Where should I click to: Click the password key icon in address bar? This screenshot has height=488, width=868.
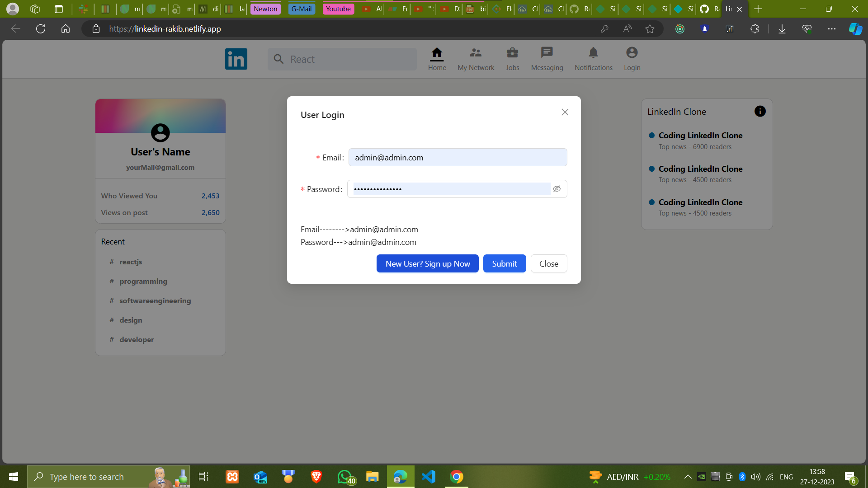coord(604,29)
